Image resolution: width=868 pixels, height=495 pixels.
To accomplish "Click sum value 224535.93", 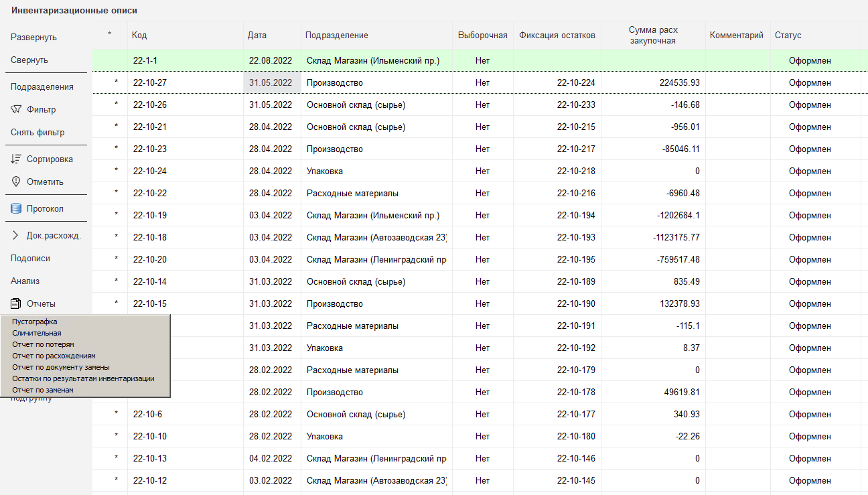I will click(679, 83).
